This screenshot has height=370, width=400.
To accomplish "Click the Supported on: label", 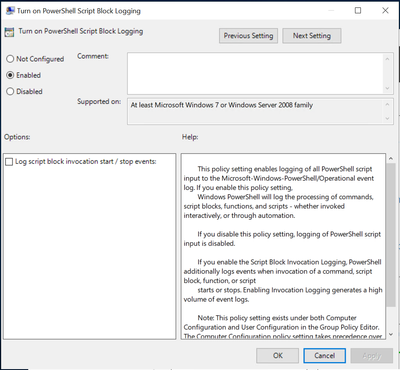I will tap(99, 101).
